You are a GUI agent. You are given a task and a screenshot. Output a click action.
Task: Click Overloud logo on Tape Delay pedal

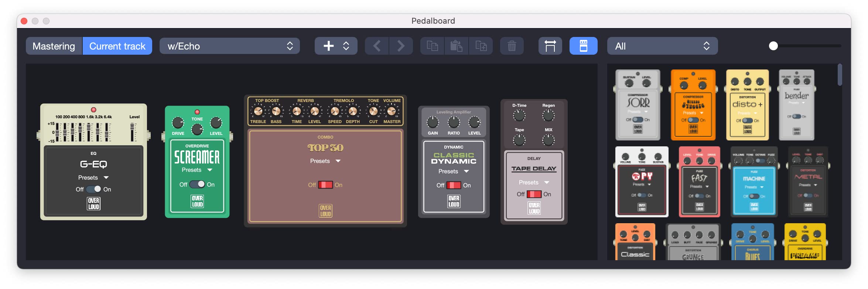(534, 208)
